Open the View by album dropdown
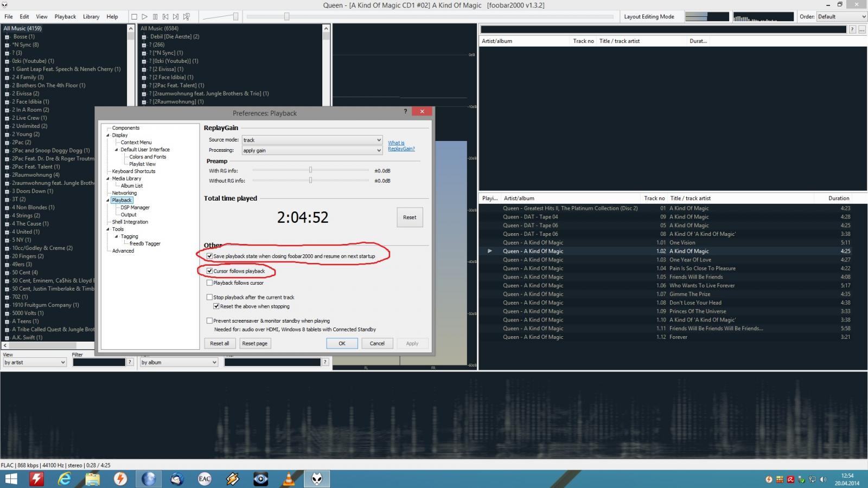The height and width of the screenshot is (488, 868). coord(178,362)
